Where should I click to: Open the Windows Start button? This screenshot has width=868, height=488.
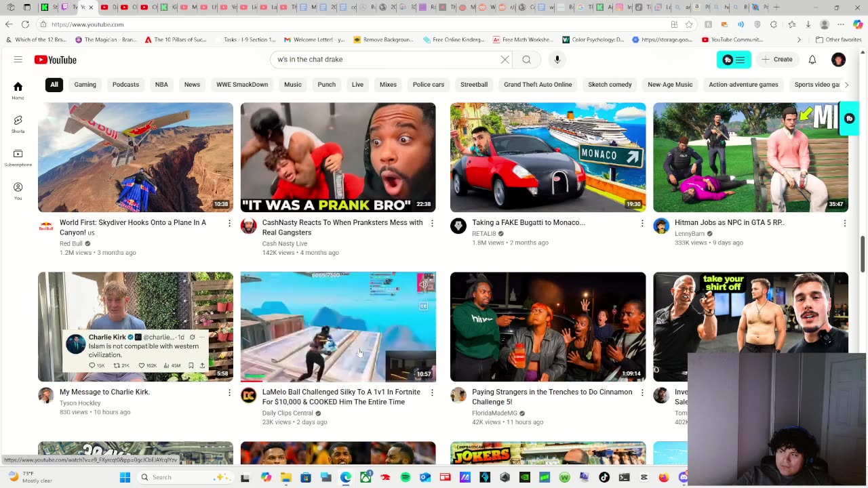pos(125,477)
